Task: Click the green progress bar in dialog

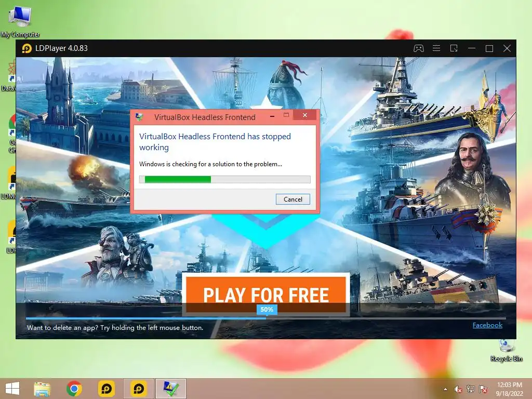Action: click(x=224, y=179)
